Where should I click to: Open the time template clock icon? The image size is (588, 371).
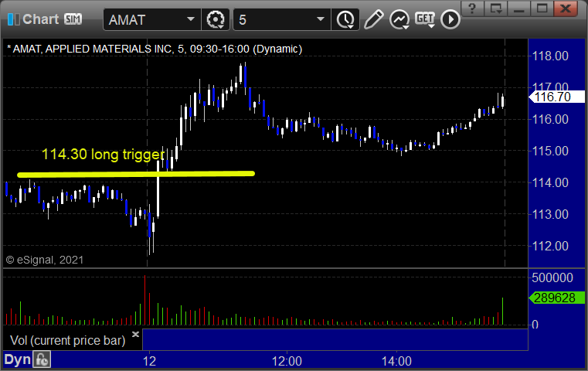[345, 19]
